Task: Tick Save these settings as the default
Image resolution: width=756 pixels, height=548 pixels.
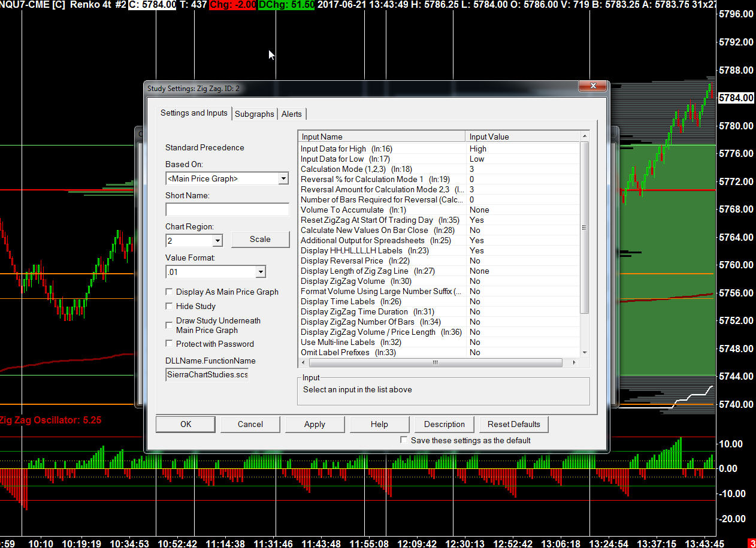Action: tap(404, 440)
